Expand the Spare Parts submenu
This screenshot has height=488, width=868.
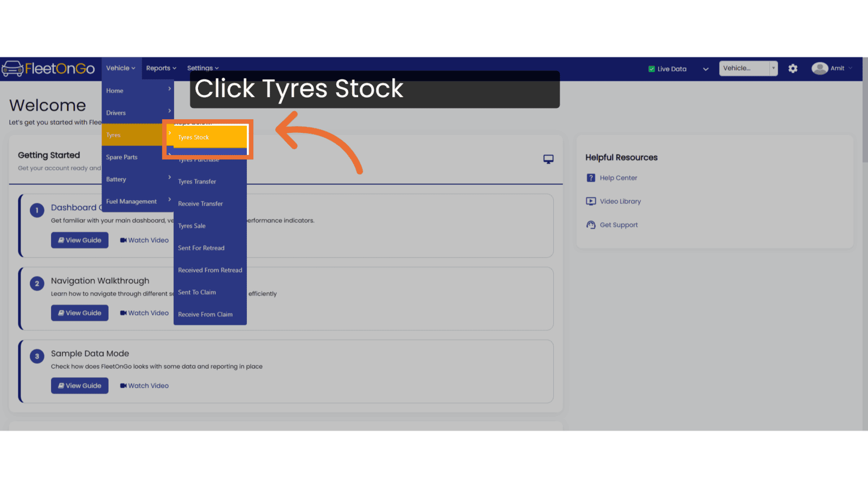[x=138, y=157]
